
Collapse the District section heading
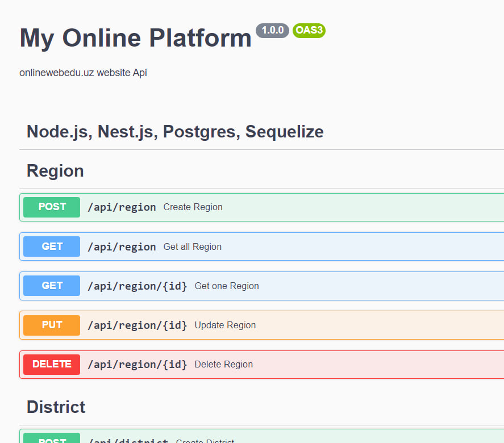pyautogui.click(x=56, y=407)
